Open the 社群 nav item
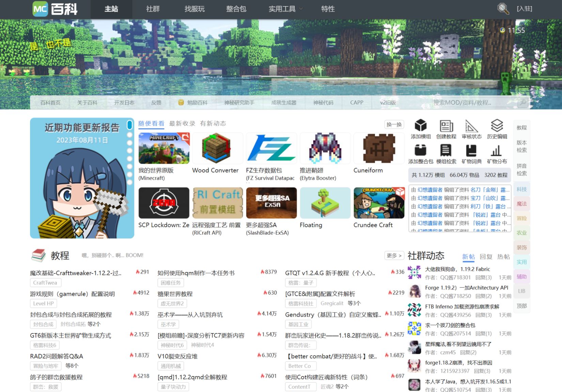 click(153, 9)
